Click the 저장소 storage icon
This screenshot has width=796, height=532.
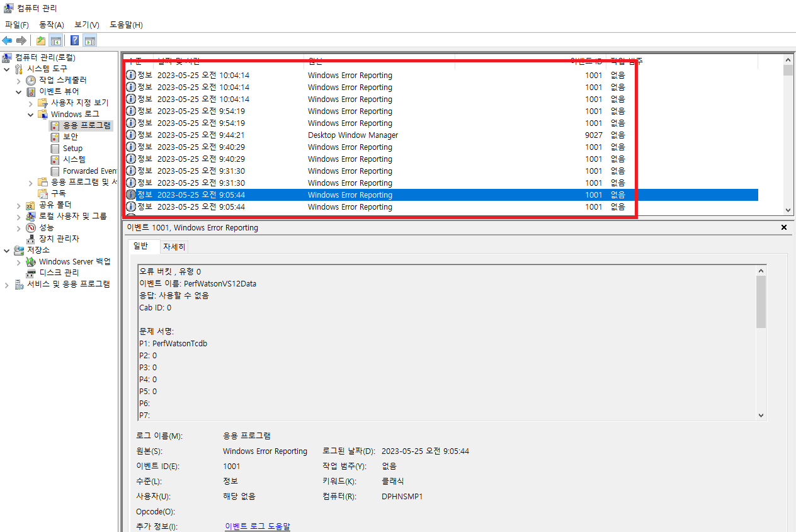click(x=19, y=250)
